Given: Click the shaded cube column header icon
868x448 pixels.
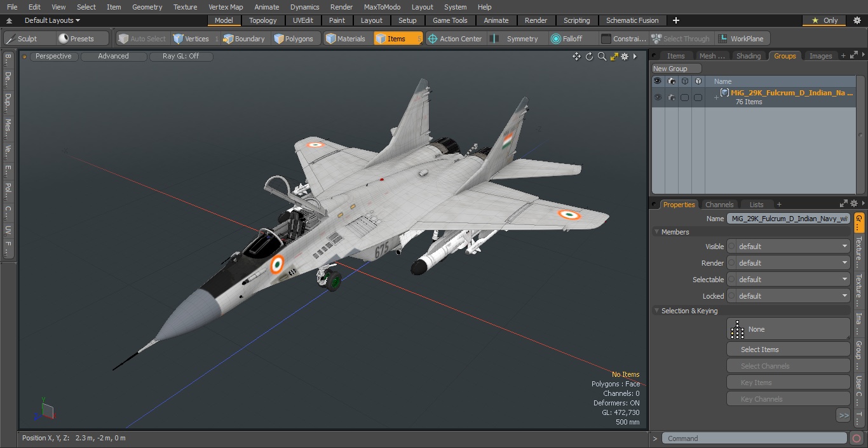Looking at the screenshot, I should point(698,81).
